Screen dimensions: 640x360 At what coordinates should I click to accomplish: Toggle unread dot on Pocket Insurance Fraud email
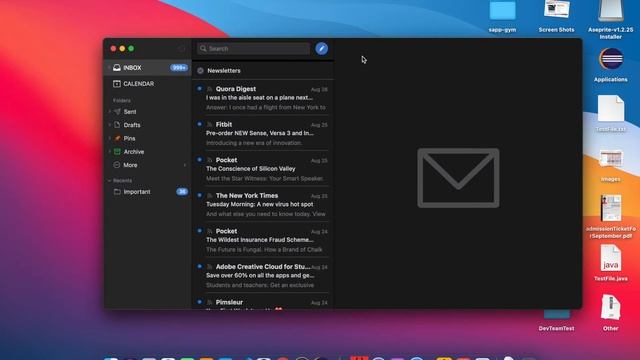200,231
